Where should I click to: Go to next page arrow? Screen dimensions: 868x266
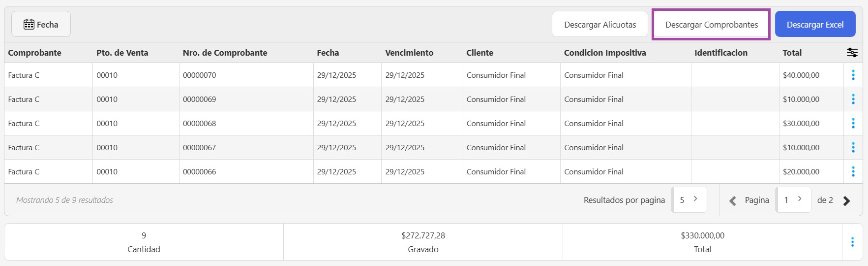(846, 200)
